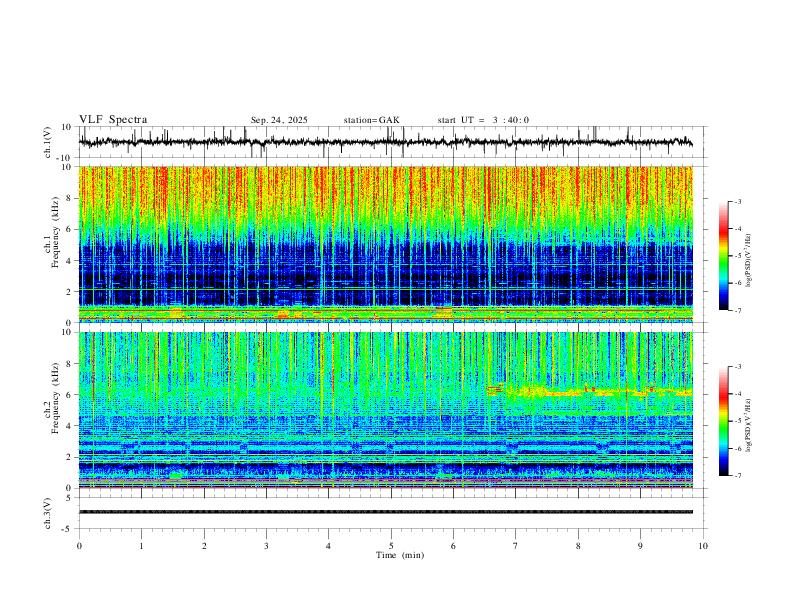Click the time axis tick label '5'
Image resolution: width=792 pixels, height=612 pixels.
391,546
